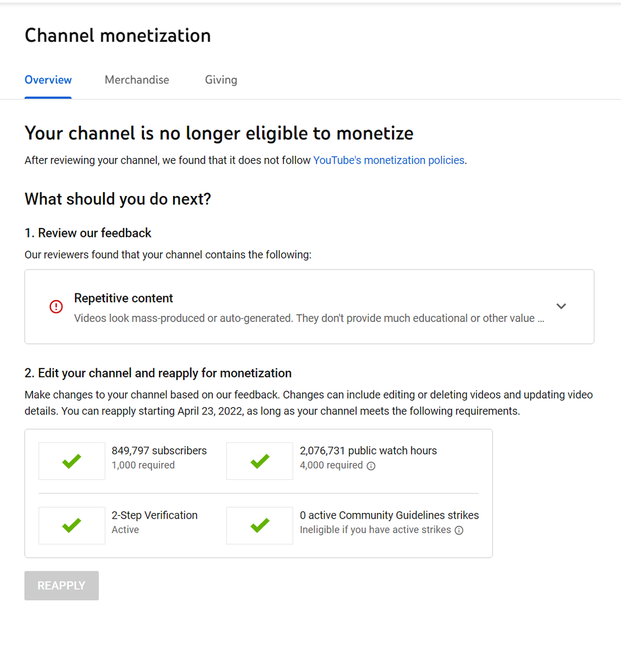Click the '1. Review our feedback' heading
Image resolution: width=621 pixels, height=672 pixels.
click(x=88, y=233)
